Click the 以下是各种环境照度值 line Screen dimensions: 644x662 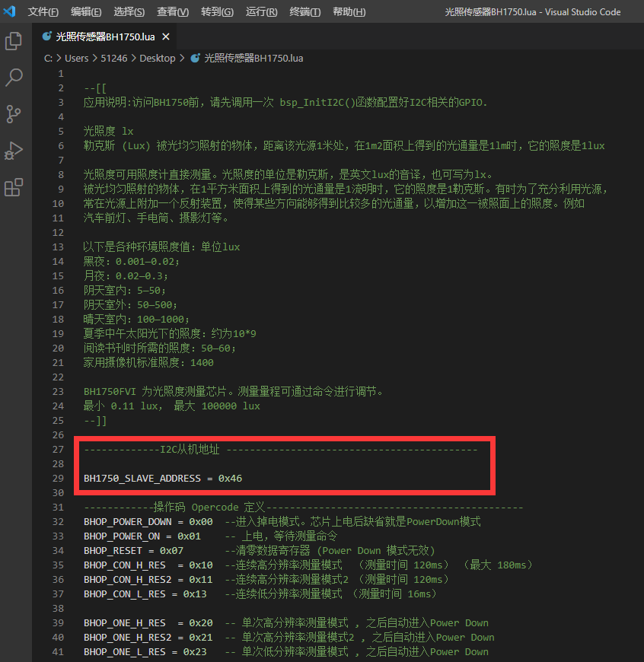(161, 247)
